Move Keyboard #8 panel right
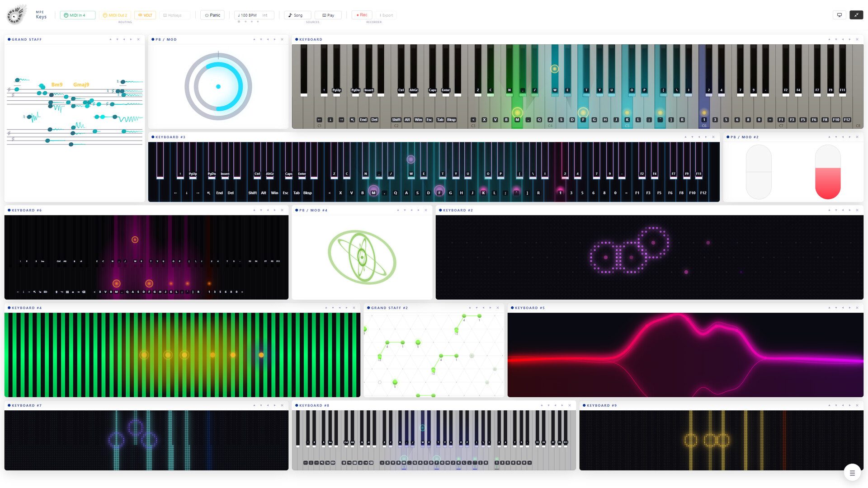Viewport: 868px width, 488px height. point(562,405)
